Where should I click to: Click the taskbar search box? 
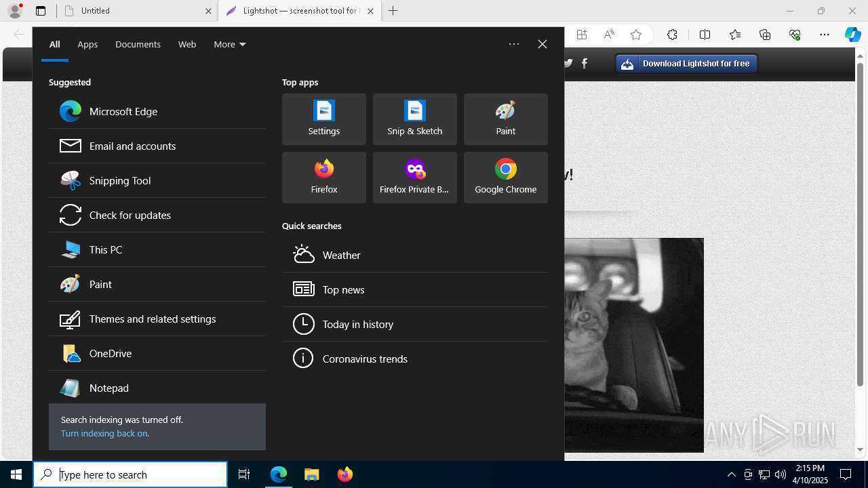pos(130,474)
